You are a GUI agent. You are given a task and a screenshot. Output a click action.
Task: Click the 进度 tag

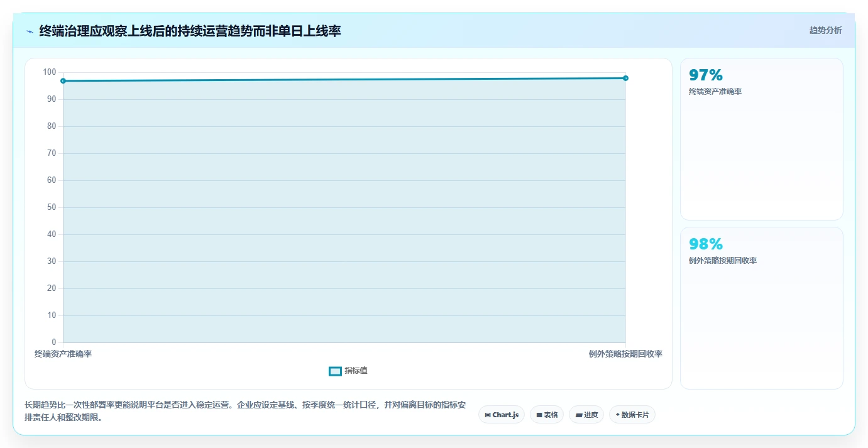pyautogui.click(x=586, y=415)
